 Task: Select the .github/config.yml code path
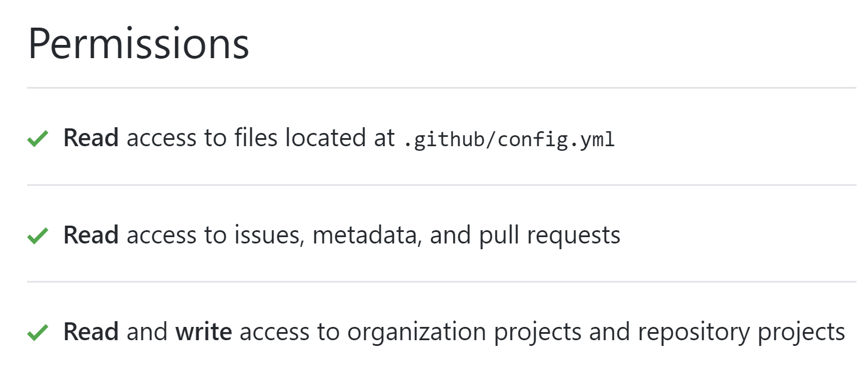pyautogui.click(x=509, y=139)
